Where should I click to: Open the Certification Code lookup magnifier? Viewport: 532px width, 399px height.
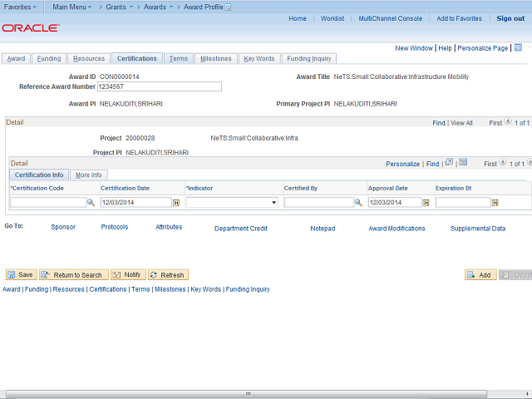pos(91,203)
